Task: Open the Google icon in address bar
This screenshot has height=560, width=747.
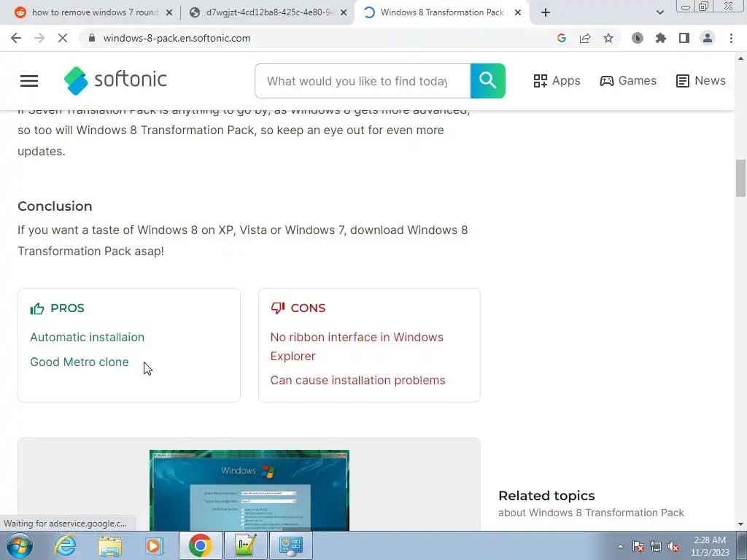Action: [562, 38]
